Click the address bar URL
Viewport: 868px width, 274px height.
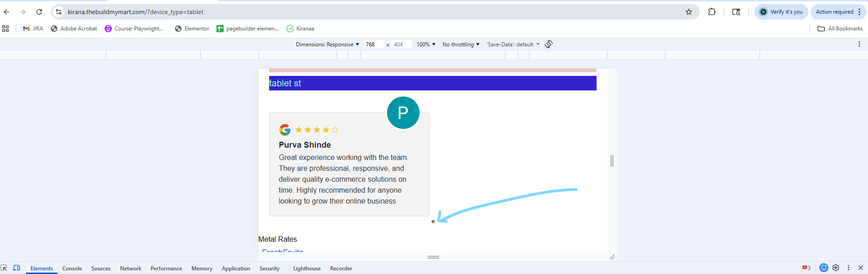click(x=135, y=12)
